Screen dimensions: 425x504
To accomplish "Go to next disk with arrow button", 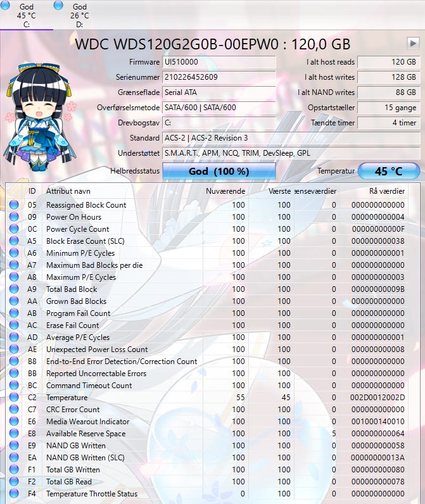I will (413, 43).
